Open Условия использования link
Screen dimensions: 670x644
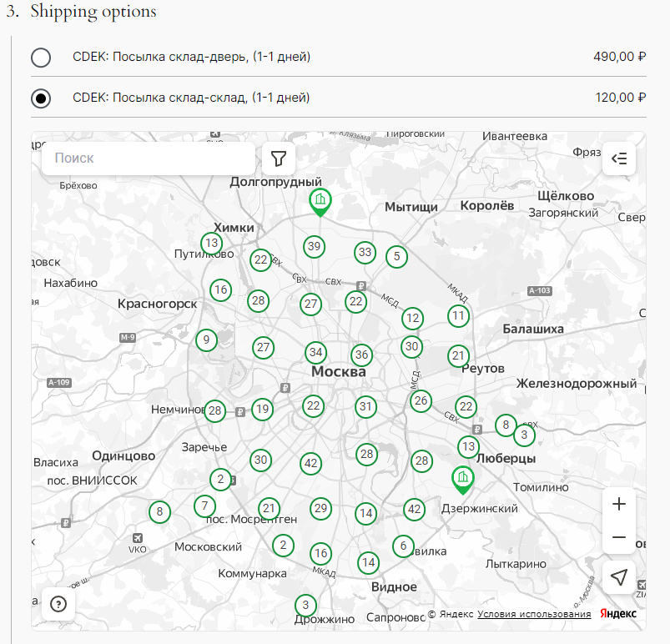tap(534, 614)
